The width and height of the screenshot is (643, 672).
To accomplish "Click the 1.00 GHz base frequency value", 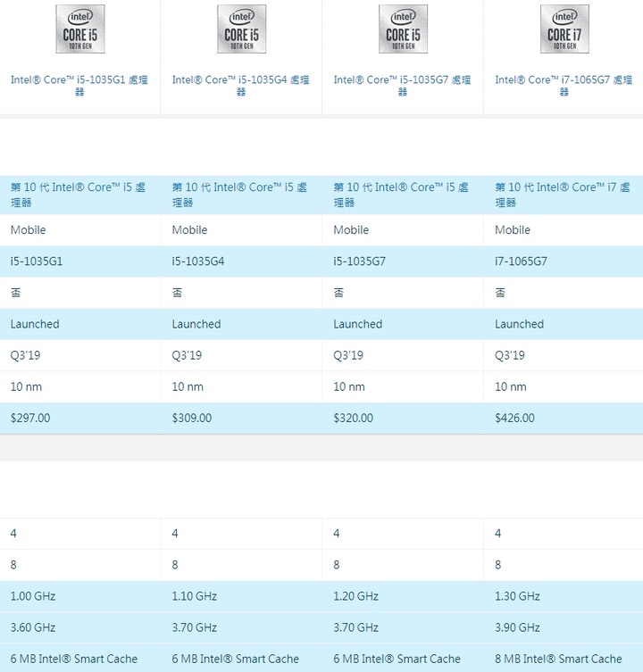I will (33, 596).
